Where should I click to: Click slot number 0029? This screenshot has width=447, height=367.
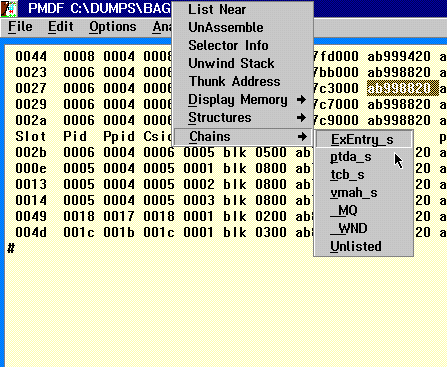coord(31,104)
